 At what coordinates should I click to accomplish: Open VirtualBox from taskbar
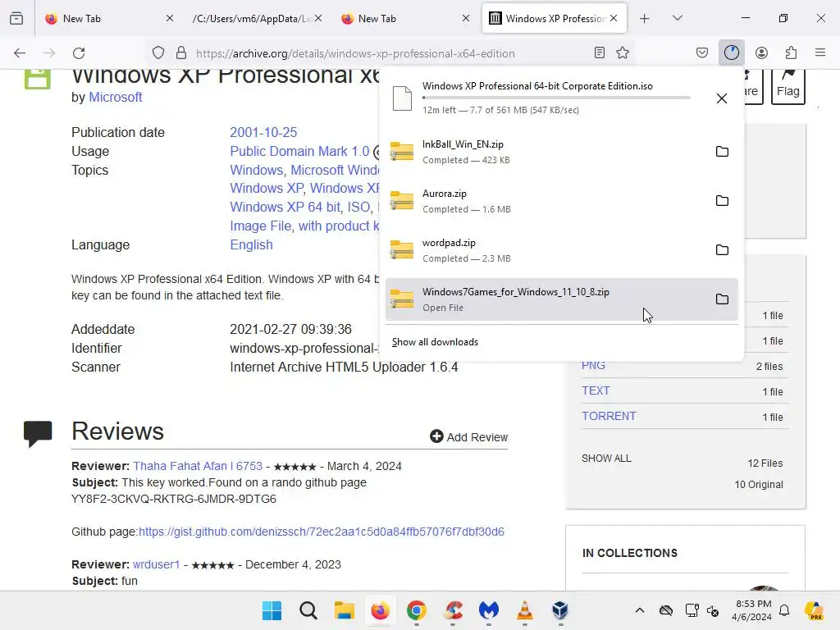pyautogui.click(x=560, y=610)
